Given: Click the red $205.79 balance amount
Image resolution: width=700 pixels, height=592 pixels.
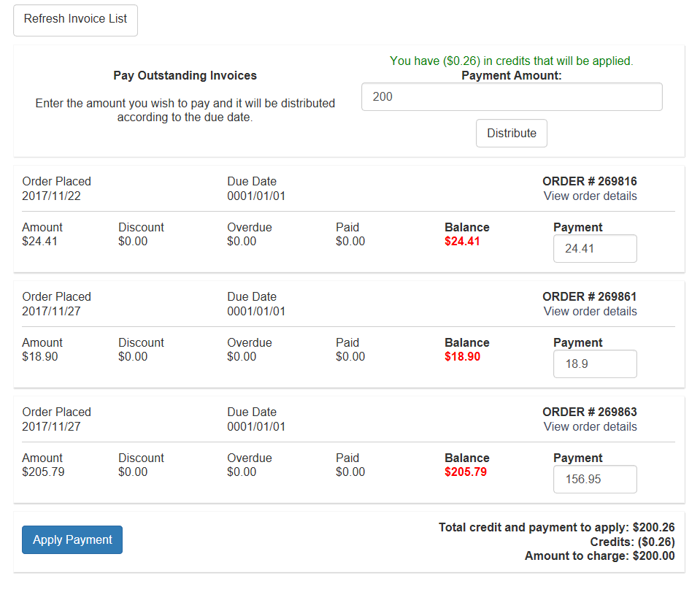Looking at the screenshot, I should tap(465, 472).
